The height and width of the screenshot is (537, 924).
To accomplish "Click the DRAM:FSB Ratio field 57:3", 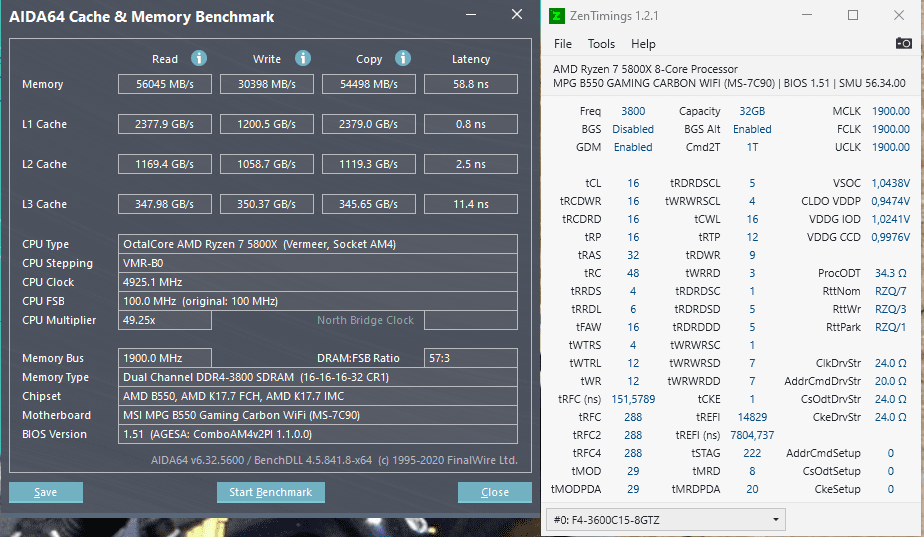I will coord(470,358).
